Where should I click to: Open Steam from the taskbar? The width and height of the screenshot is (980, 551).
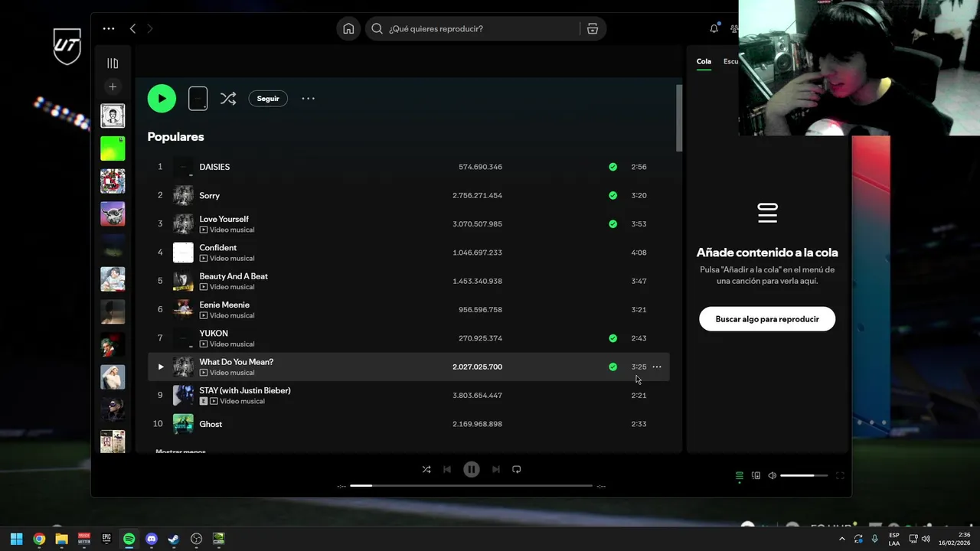(x=174, y=539)
